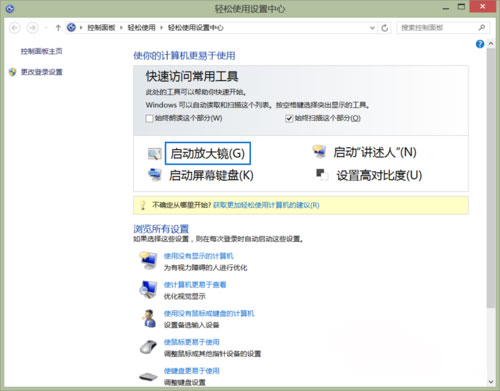
Task: Open 更改登录设置 in the left sidebar
Action: (42, 72)
